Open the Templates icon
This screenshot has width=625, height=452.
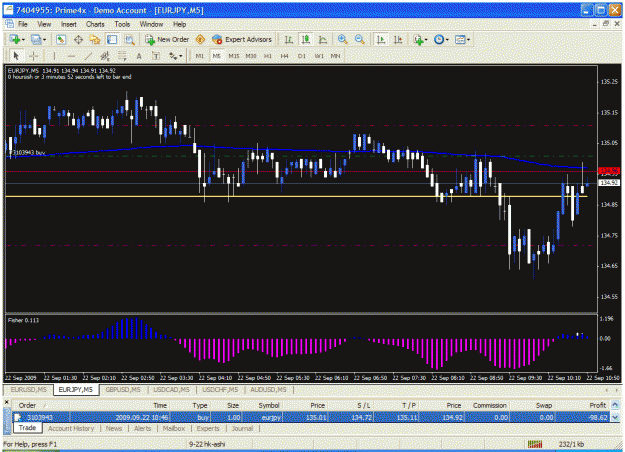pyautogui.click(x=460, y=39)
